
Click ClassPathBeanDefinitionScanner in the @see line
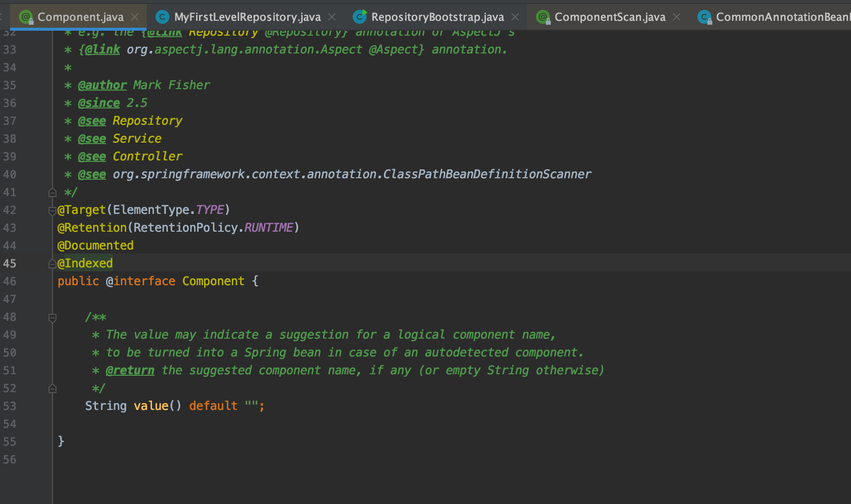(x=487, y=174)
